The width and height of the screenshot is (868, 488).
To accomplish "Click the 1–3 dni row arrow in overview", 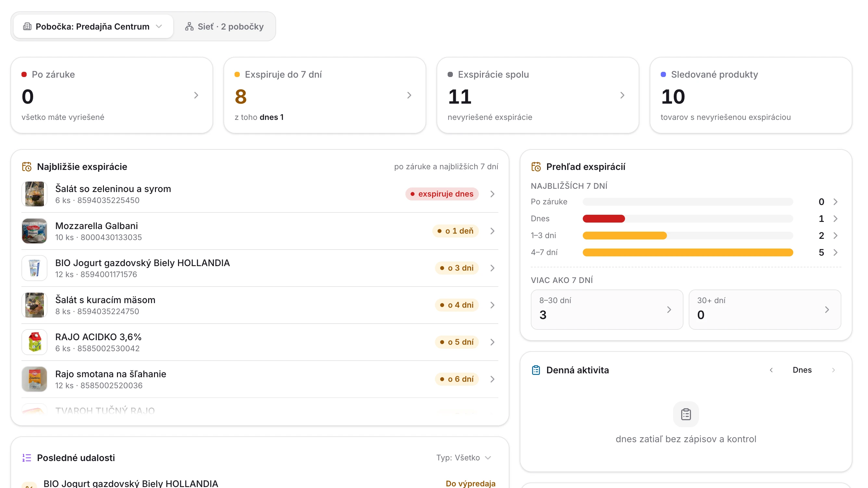I will (835, 235).
